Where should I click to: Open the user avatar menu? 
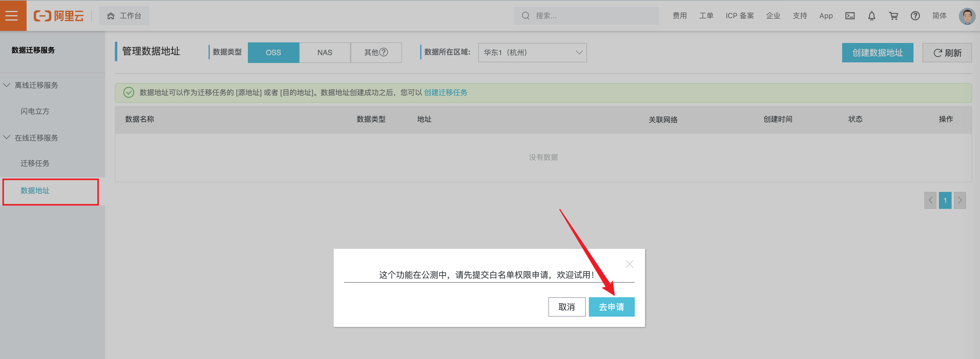point(967,16)
